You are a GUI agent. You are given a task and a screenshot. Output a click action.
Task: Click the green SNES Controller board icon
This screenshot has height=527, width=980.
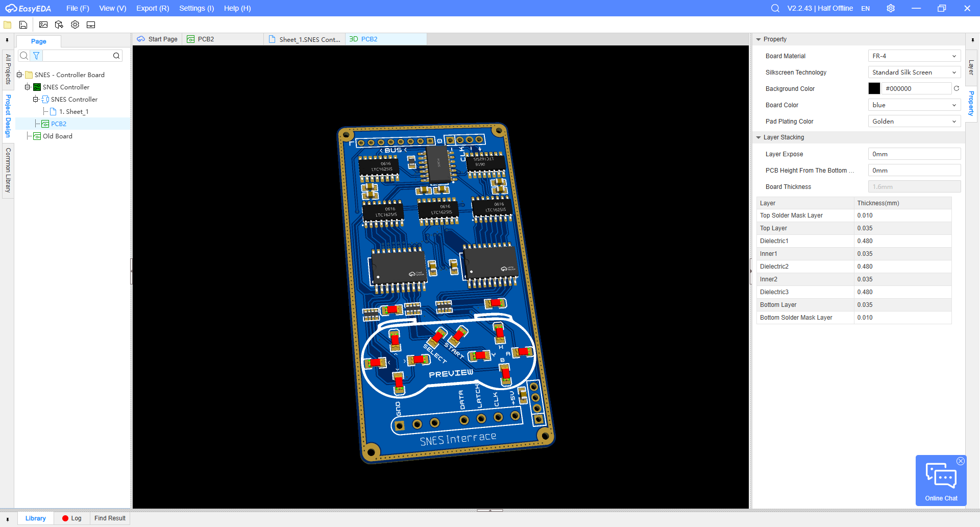coord(37,87)
